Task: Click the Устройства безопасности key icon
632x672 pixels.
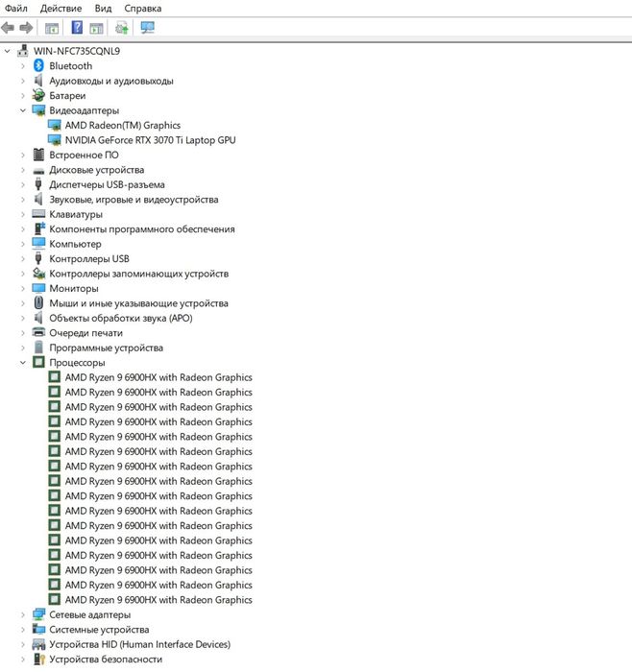Action: [39, 659]
